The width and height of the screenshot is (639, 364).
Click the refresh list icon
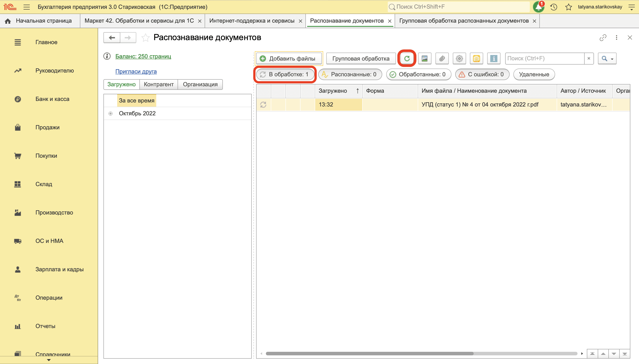[x=407, y=59]
